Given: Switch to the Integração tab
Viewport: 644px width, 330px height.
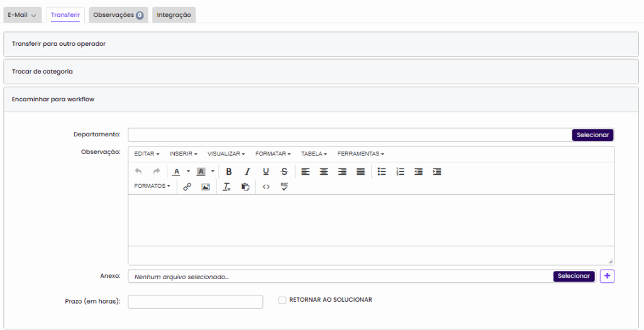Looking at the screenshot, I should pos(174,15).
